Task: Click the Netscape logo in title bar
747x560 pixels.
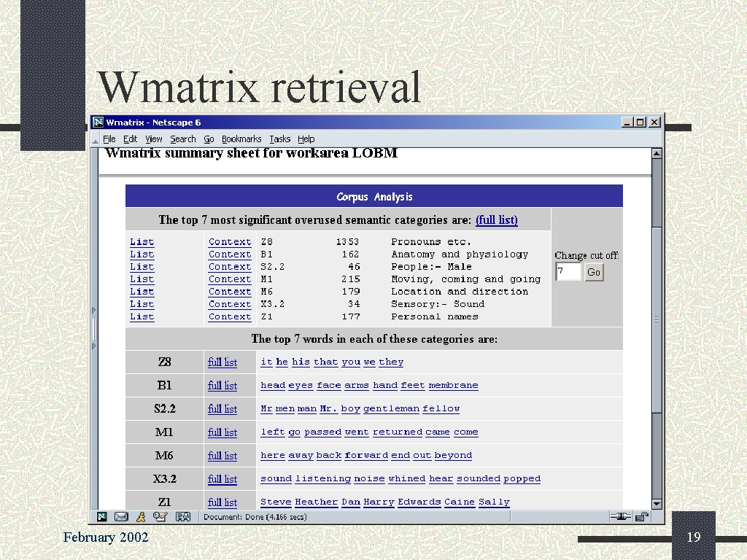Action: point(98,122)
